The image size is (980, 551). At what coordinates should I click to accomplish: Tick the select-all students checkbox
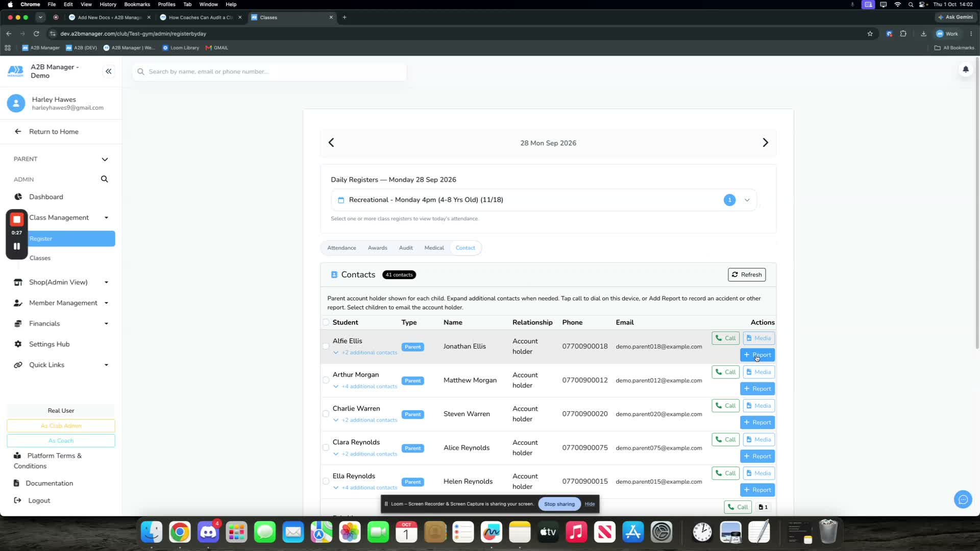click(326, 322)
